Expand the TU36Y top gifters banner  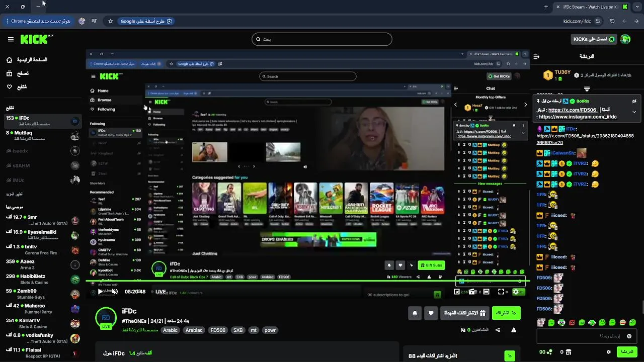coord(587,88)
